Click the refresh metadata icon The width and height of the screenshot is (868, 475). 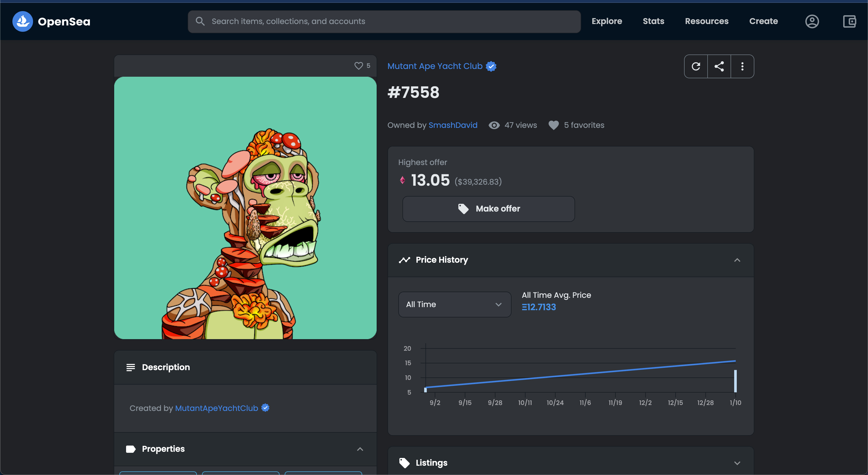(x=696, y=66)
